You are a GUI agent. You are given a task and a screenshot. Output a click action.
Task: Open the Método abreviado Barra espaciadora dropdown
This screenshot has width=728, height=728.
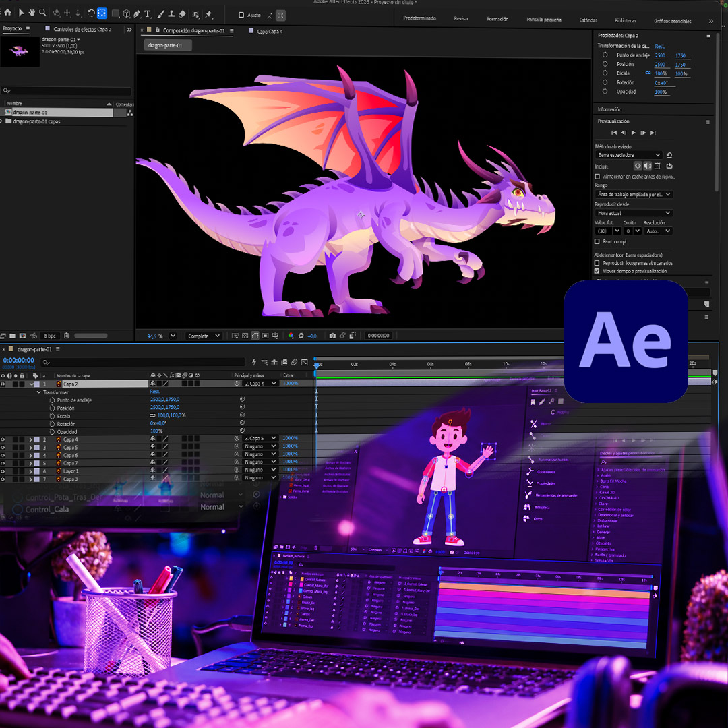coord(628,155)
